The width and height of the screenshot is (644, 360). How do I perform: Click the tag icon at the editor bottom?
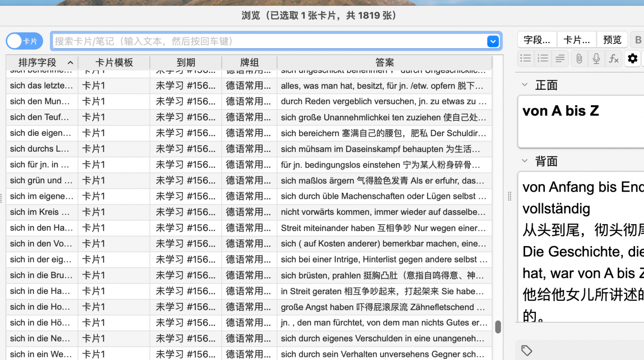[527, 351]
